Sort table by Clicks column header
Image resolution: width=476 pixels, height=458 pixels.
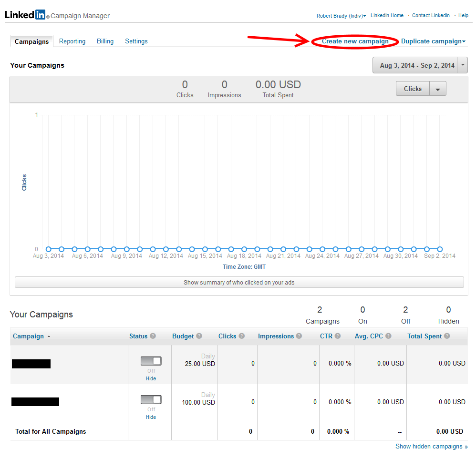227,336
